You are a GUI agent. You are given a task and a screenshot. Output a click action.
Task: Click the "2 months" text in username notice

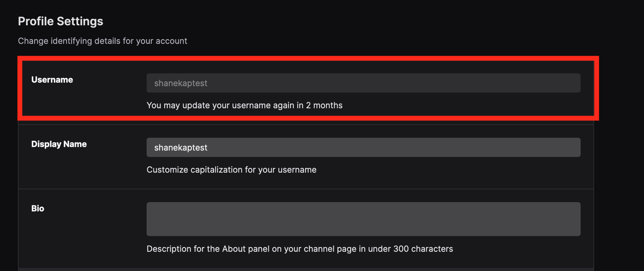324,105
